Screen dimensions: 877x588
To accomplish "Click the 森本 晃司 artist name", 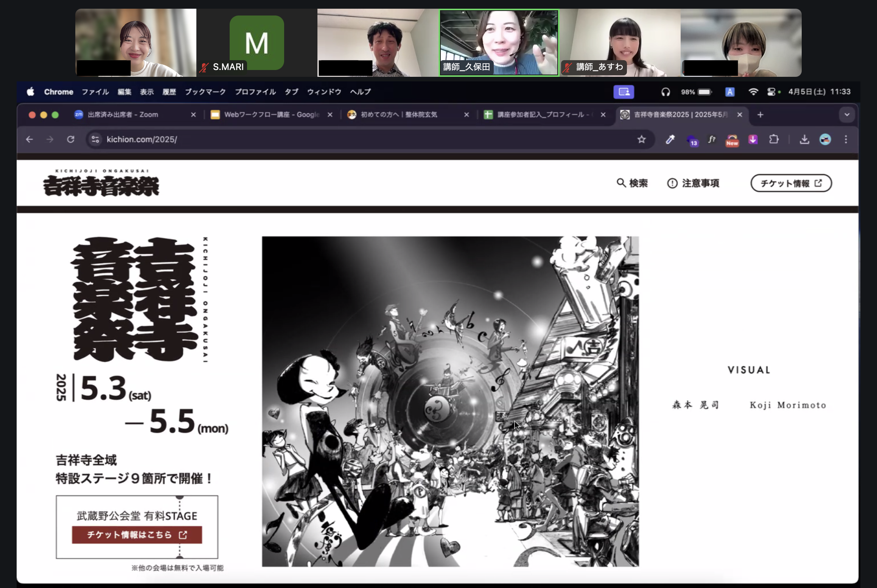I will pos(695,405).
